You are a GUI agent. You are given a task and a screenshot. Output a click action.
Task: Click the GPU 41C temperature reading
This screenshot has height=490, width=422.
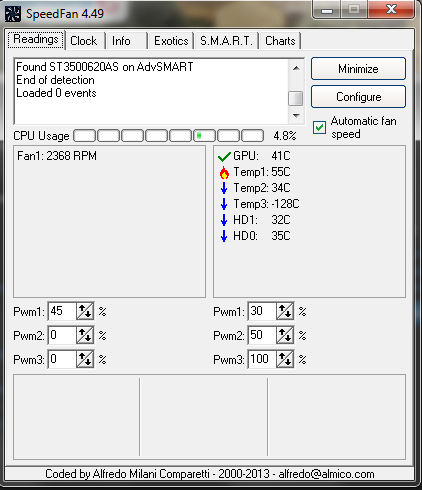tap(262, 156)
